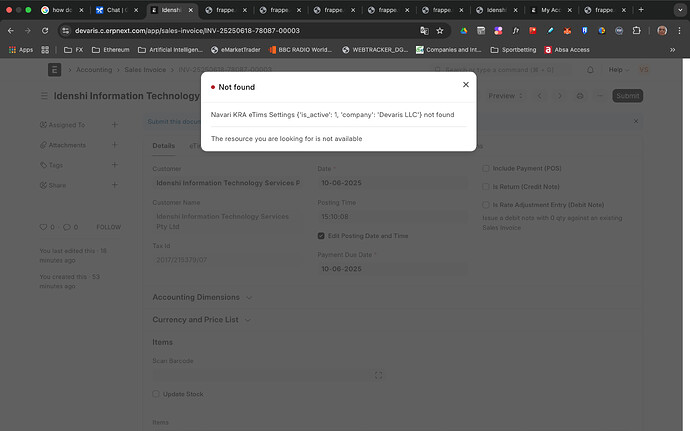Check Is Return (Credit Note)
This screenshot has width=690, height=431.
click(x=486, y=187)
